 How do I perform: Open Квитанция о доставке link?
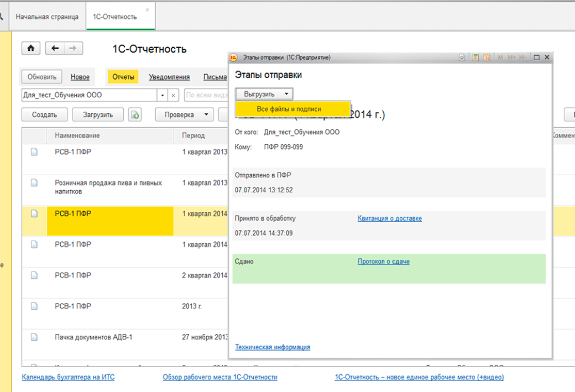click(x=389, y=218)
